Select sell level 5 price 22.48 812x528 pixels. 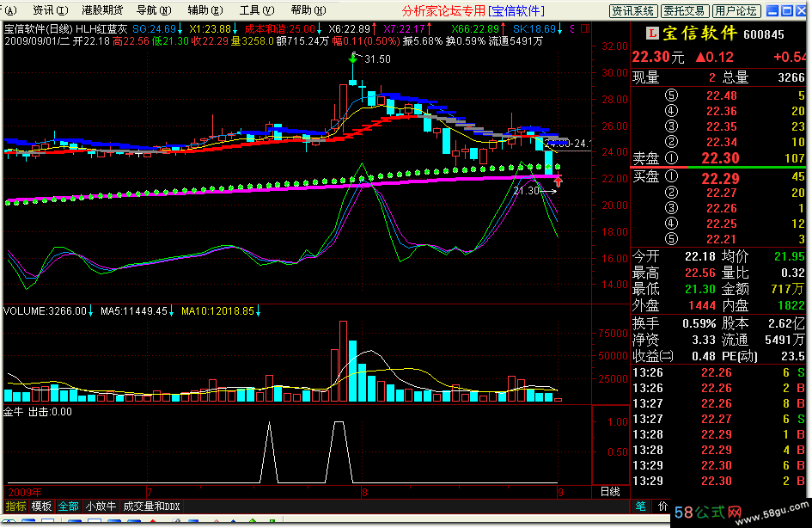pyautogui.click(x=722, y=95)
